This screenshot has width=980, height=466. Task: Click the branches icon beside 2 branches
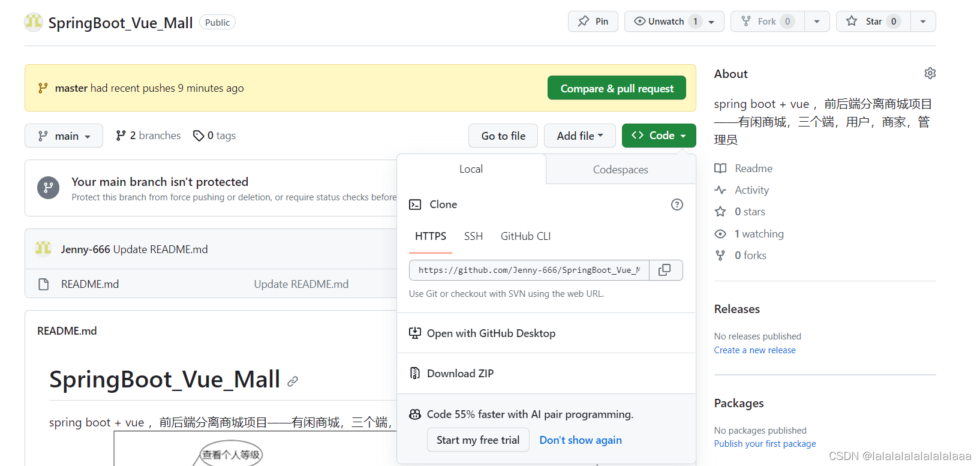121,136
